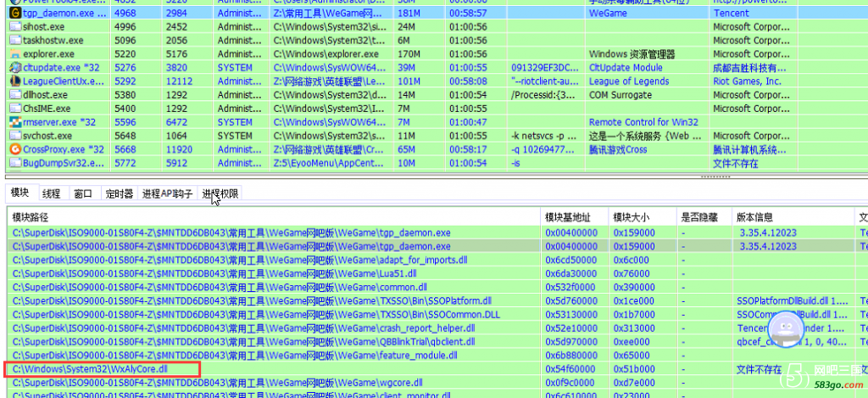Click module size 0xd7e000
This screenshot has width=868, height=398.
pos(634,383)
